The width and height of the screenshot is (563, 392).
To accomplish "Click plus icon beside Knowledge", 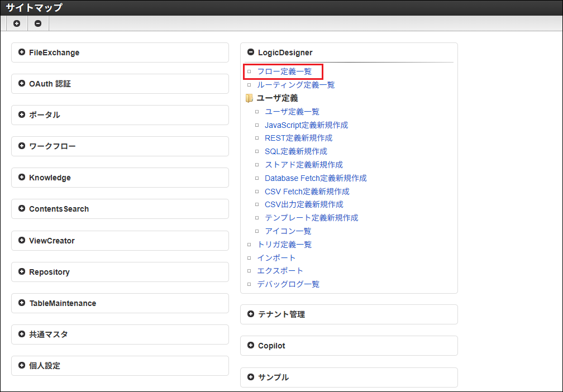I will point(22,178).
